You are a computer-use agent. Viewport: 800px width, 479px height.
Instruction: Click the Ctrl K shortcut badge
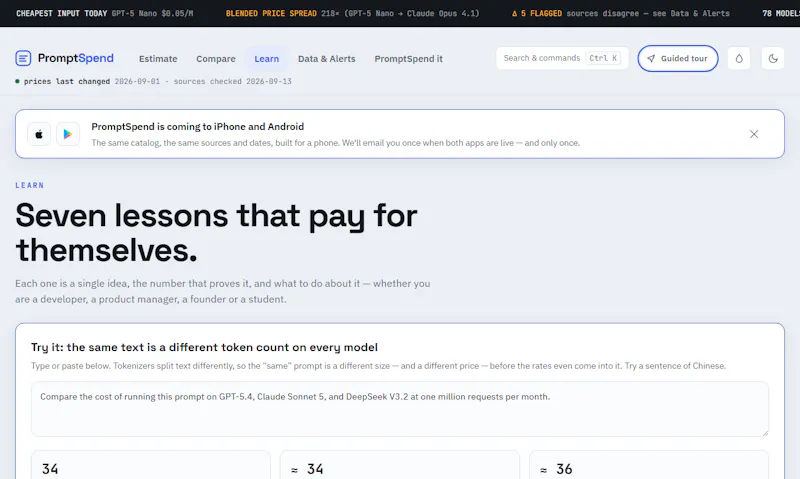[x=603, y=58]
